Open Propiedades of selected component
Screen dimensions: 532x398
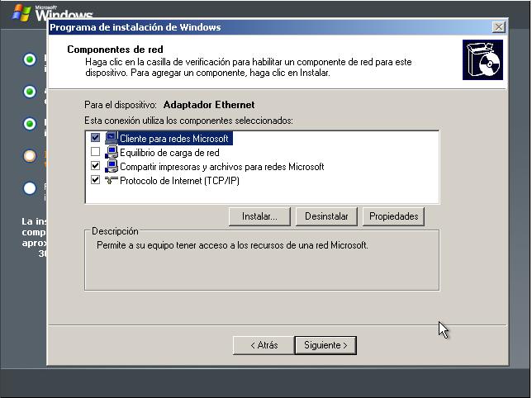pyautogui.click(x=393, y=216)
